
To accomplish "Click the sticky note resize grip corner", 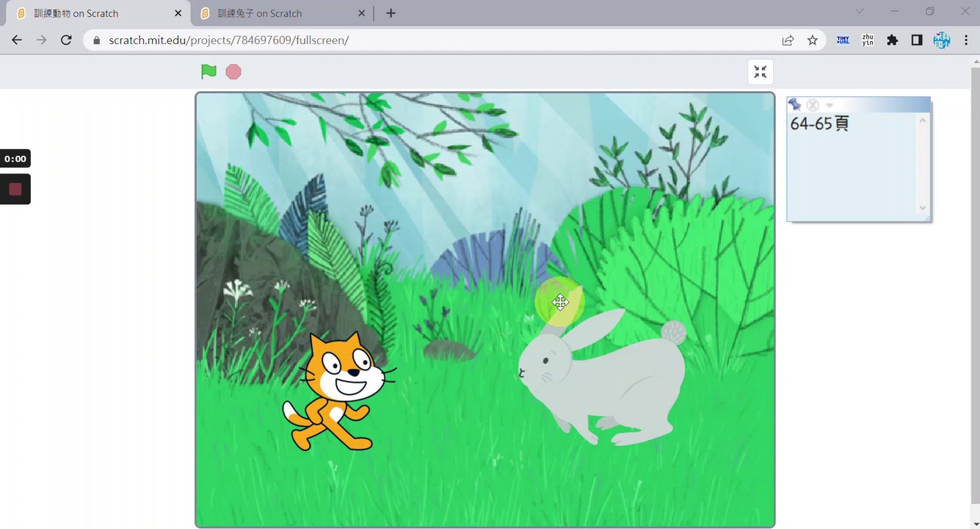I will click(x=927, y=217).
